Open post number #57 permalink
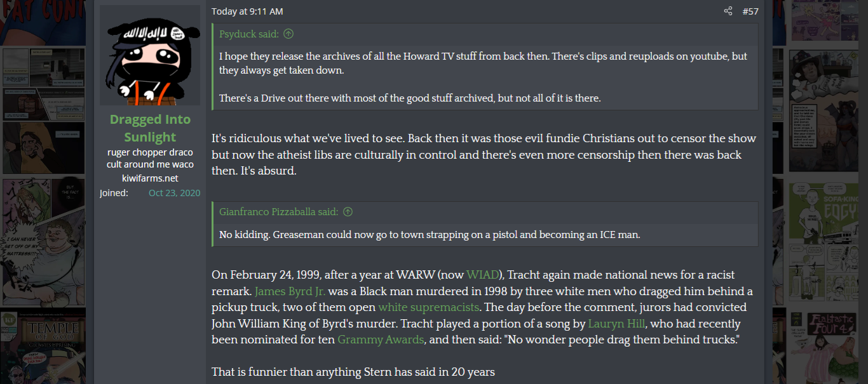The height and width of the screenshot is (384, 868). pyautogui.click(x=750, y=11)
